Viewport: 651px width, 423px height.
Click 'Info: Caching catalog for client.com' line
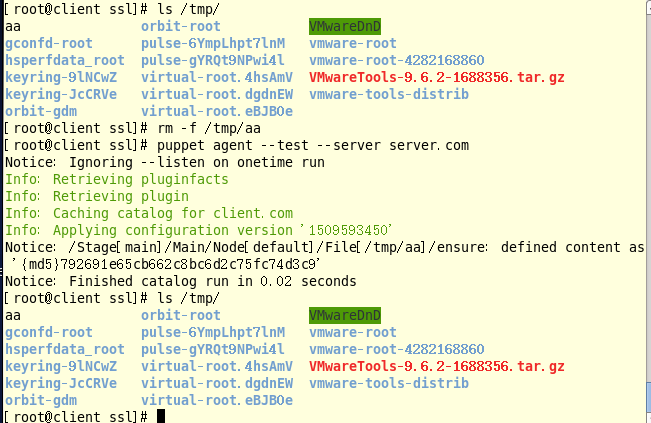[x=149, y=213]
